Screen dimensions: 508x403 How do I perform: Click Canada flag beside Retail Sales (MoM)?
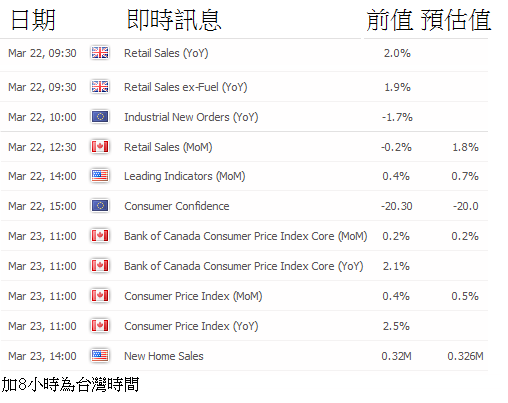point(100,147)
